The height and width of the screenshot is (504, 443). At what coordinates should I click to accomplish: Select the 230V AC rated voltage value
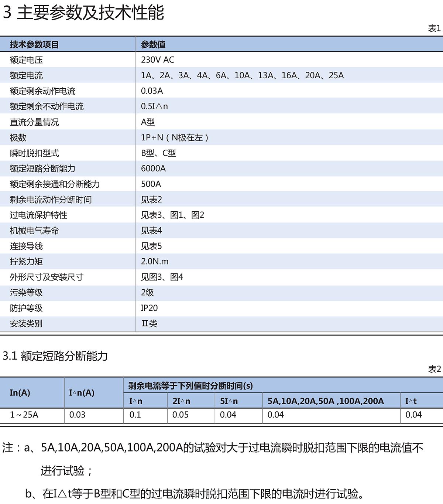[158, 60]
